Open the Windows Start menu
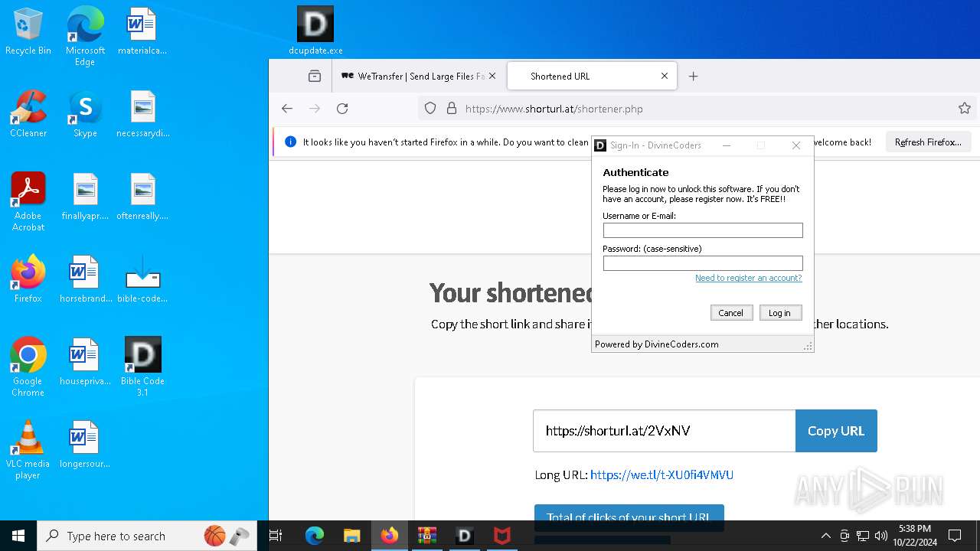980x551 pixels. [x=18, y=536]
